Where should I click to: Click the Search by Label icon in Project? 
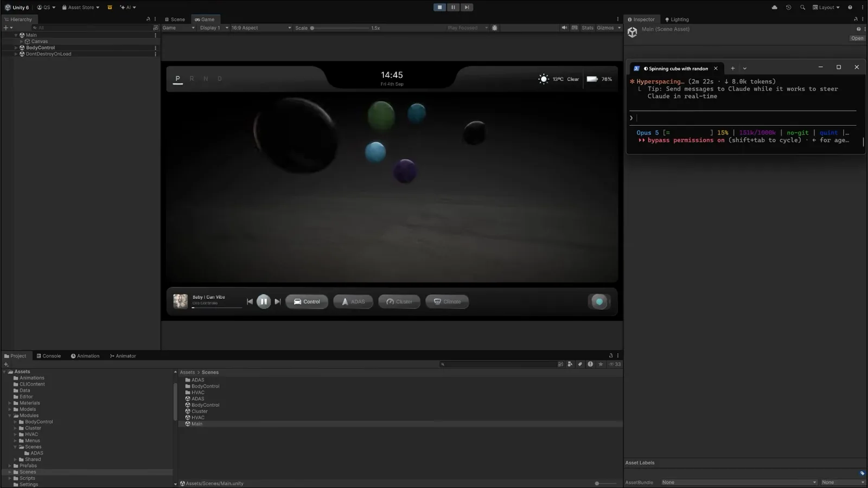[580, 364]
